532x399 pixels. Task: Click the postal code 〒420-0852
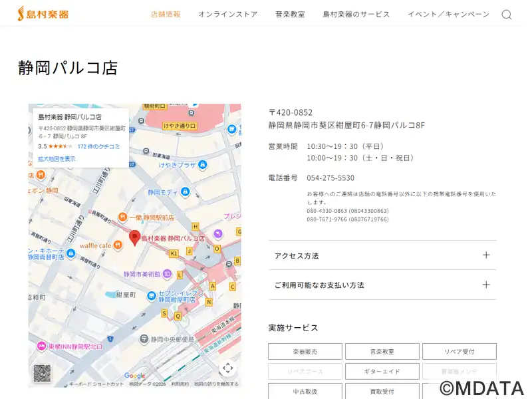[291, 112]
